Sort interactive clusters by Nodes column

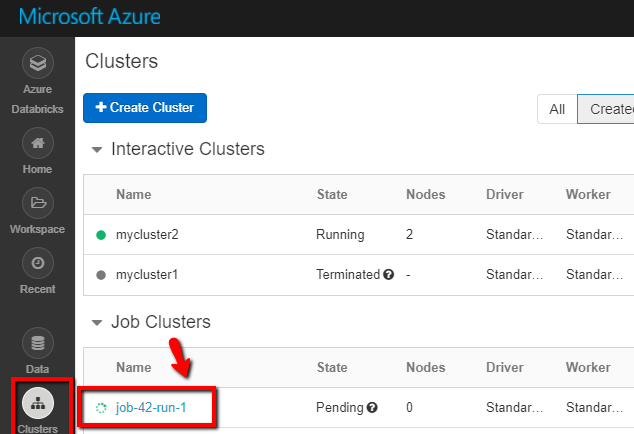click(x=425, y=194)
